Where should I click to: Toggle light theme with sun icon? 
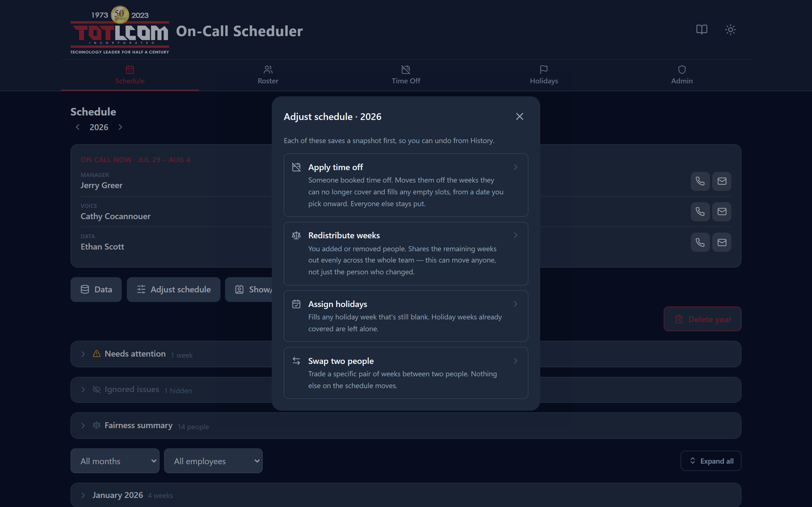click(731, 30)
